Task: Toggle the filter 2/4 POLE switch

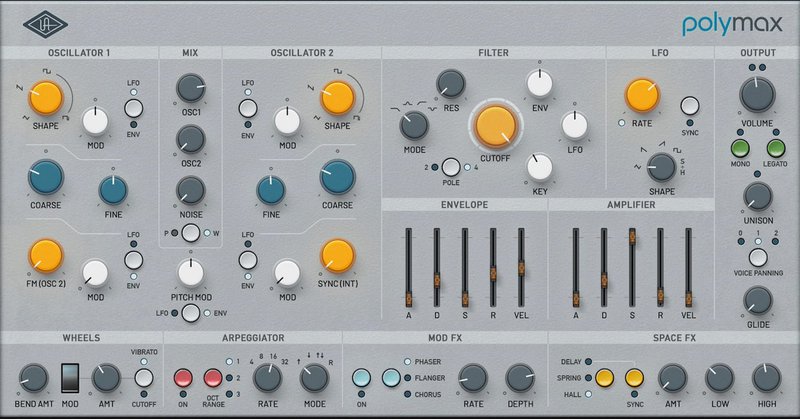Action: pyautogui.click(x=451, y=167)
